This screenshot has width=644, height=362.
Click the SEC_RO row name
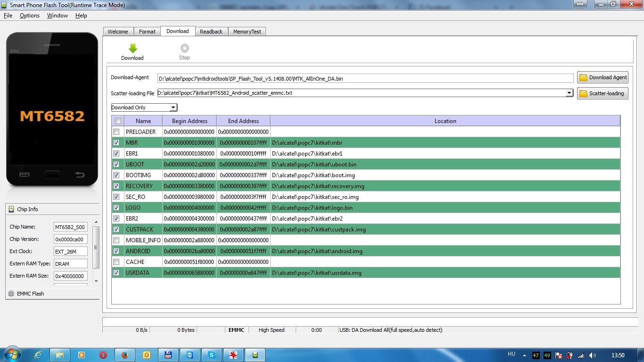click(135, 197)
